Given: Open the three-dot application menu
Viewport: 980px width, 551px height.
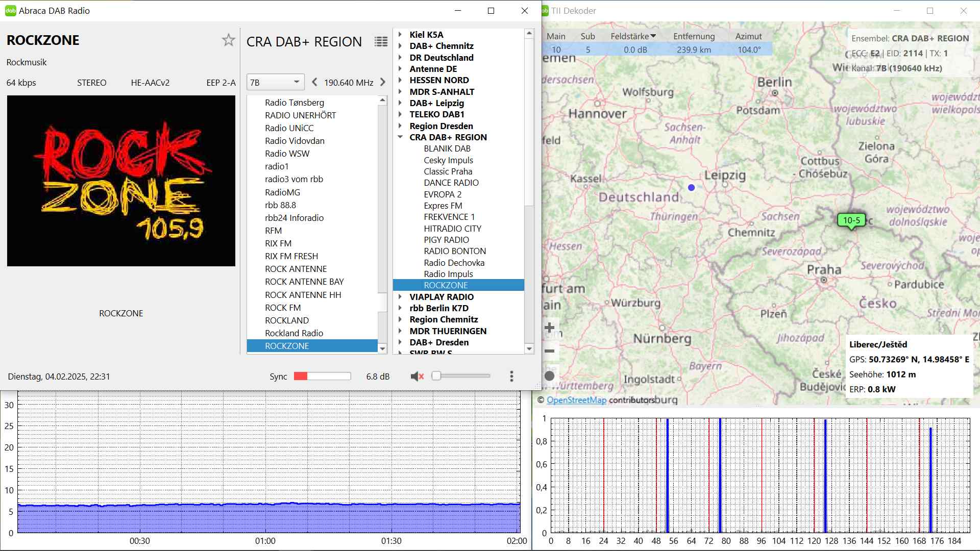Looking at the screenshot, I should (x=511, y=377).
